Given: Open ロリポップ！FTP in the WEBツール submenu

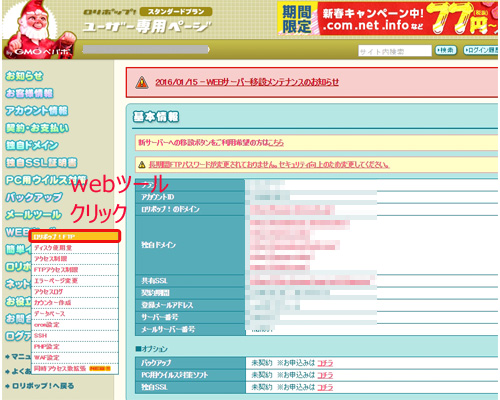Looking at the screenshot, I should pyautogui.click(x=75, y=237).
